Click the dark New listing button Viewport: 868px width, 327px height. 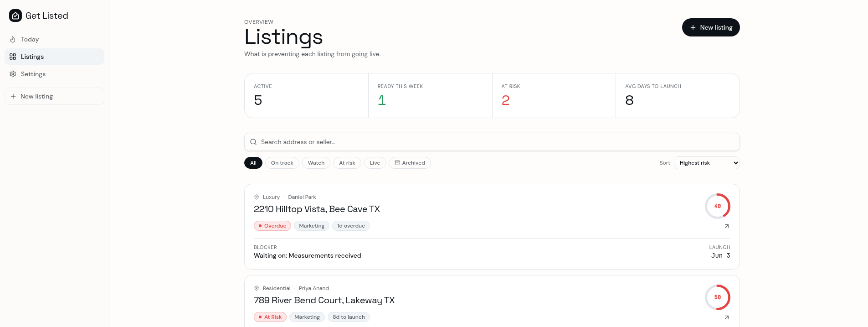711,27
